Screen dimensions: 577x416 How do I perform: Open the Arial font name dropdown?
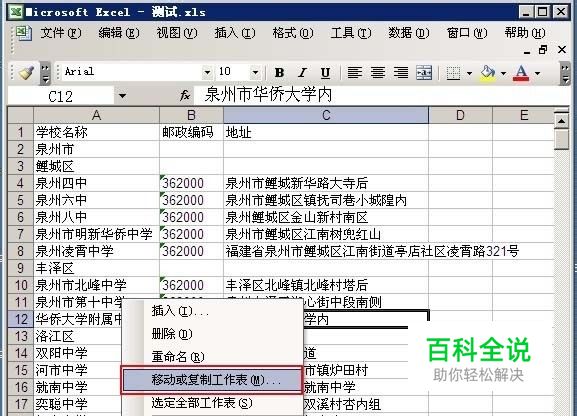208,72
